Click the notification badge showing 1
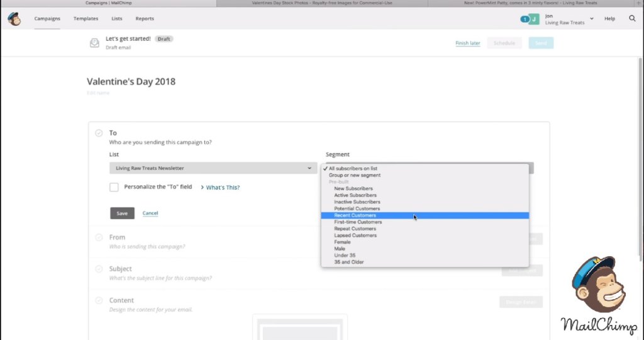The image size is (644, 340). [x=525, y=19]
